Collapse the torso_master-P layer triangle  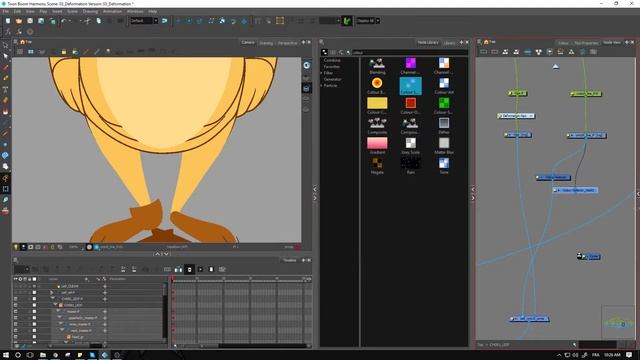(x=60, y=324)
